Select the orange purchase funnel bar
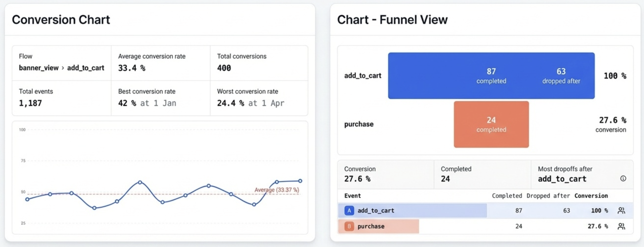The height and width of the screenshot is (247, 644). [x=491, y=124]
